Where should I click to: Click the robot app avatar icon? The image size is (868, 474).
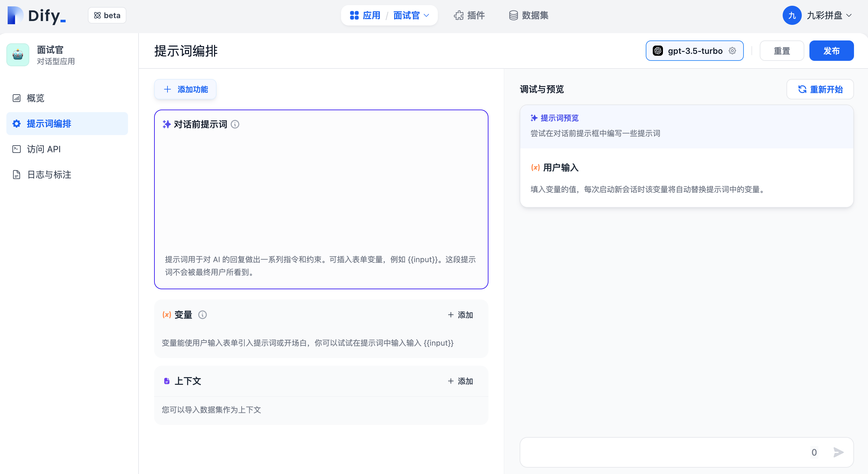tap(18, 54)
